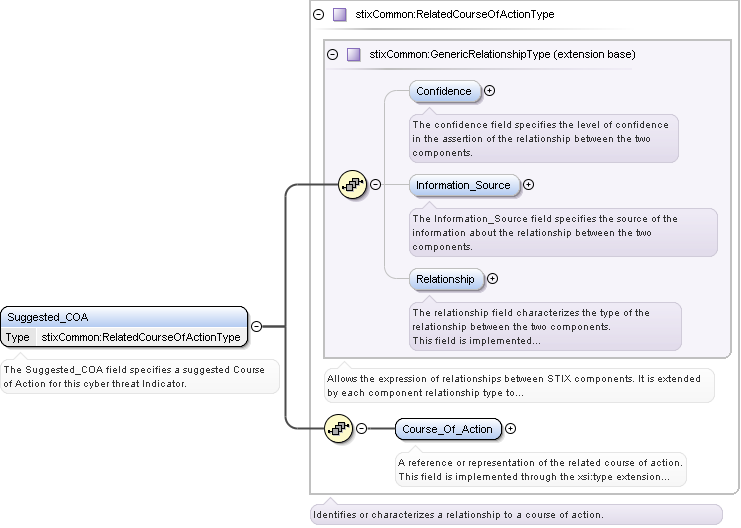
Task: Select the Confidence element node
Action: [444, 91]
